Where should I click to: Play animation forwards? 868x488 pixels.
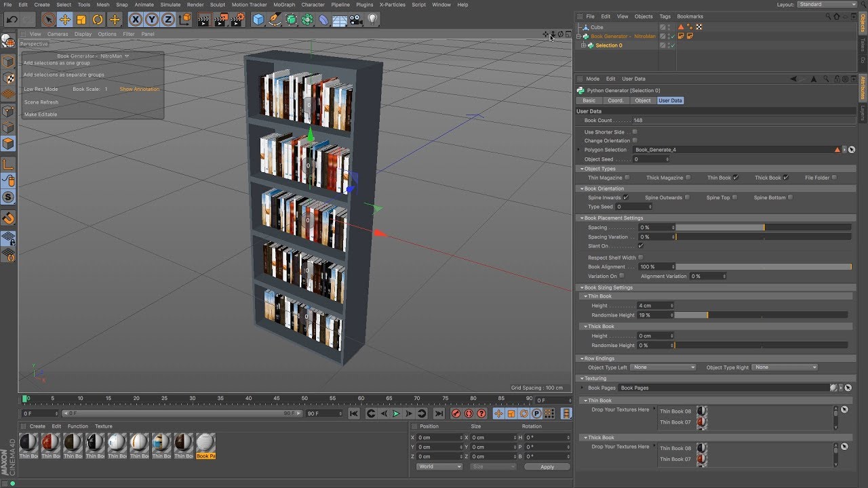[x=396, y=413]
